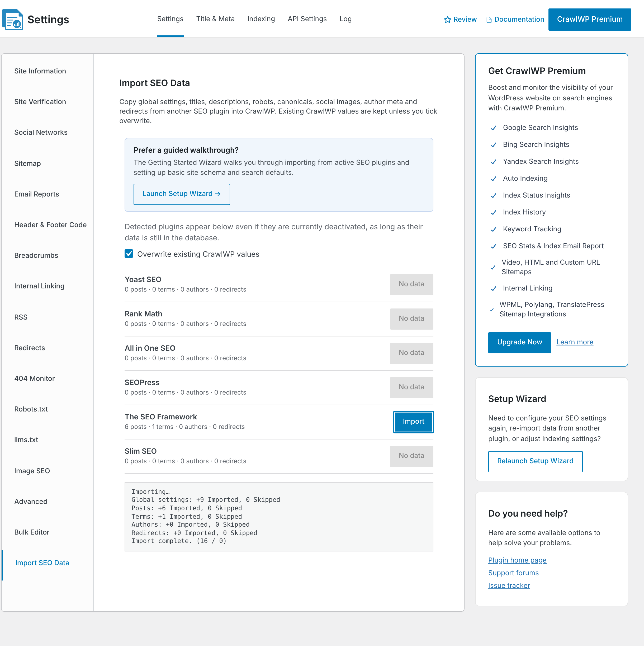The width and height of the screenshot is (644, 646).
Task: Go to the Log tab
Action: 345,19
